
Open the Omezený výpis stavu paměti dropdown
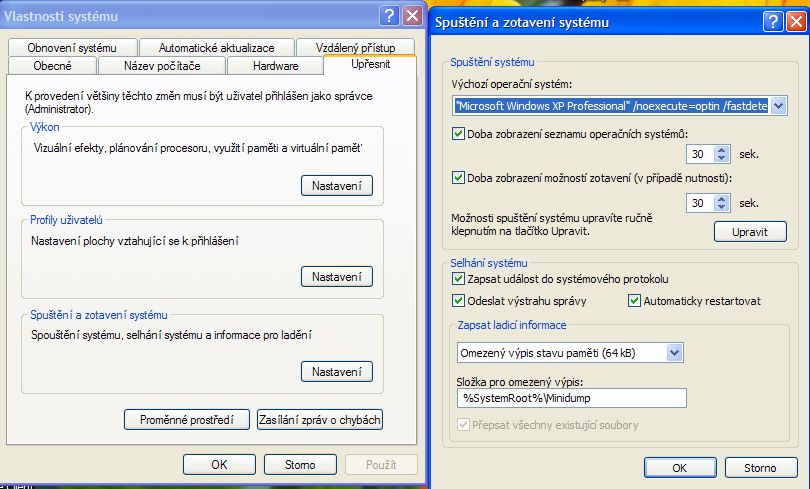[x=675, y=352]
